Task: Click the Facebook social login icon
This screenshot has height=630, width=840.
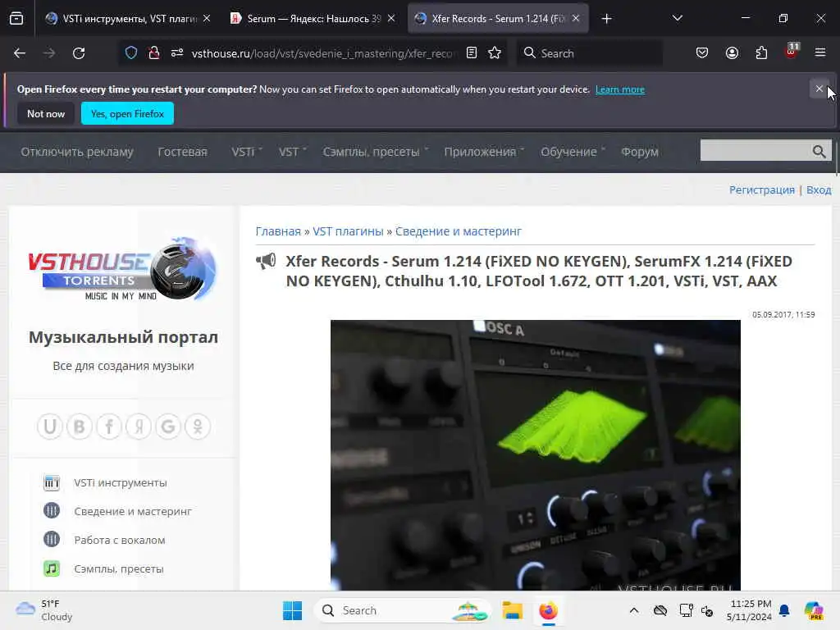Action: click(x=109, y=427)
